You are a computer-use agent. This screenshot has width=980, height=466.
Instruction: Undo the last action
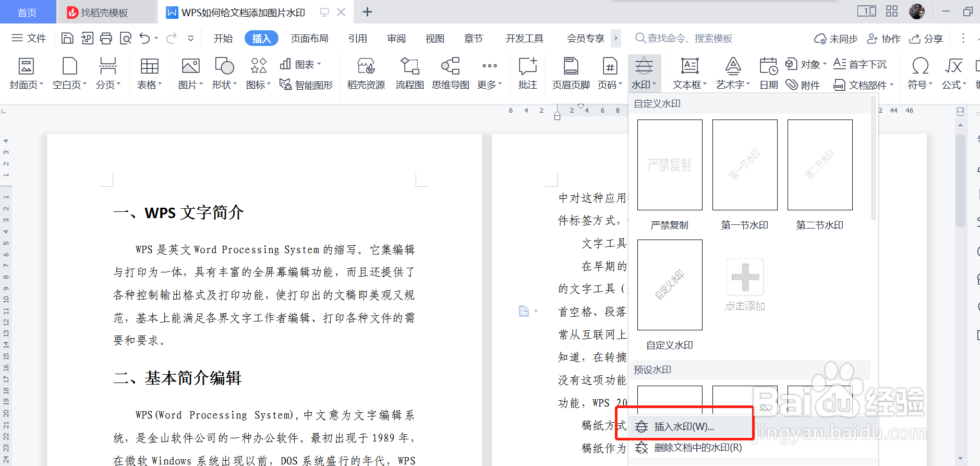(144, 38)
